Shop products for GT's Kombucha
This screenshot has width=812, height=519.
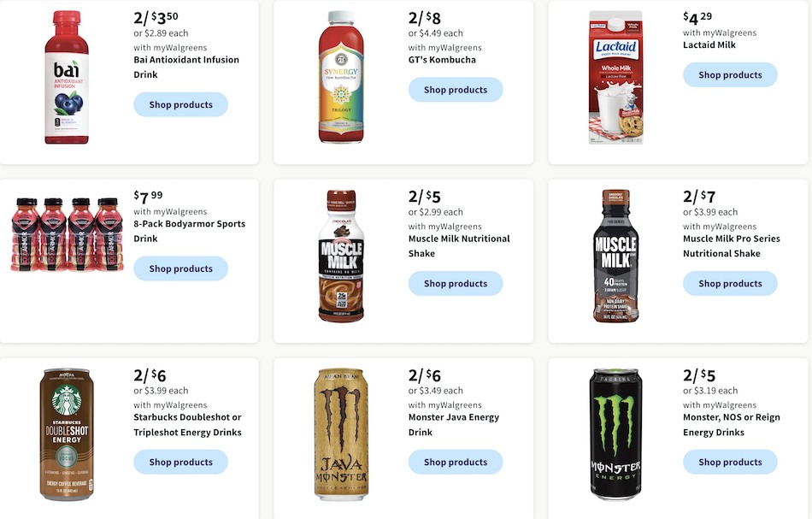click(x=456, y=90)
